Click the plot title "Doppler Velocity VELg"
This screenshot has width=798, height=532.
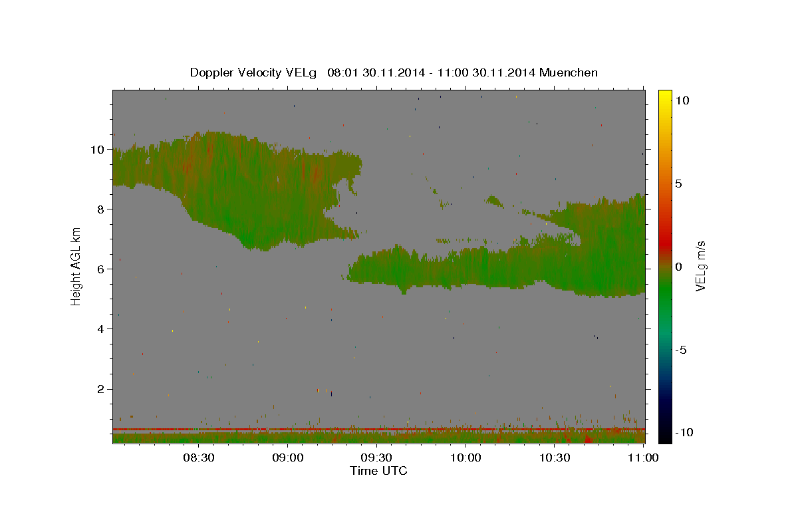click(x=255, y=72)
